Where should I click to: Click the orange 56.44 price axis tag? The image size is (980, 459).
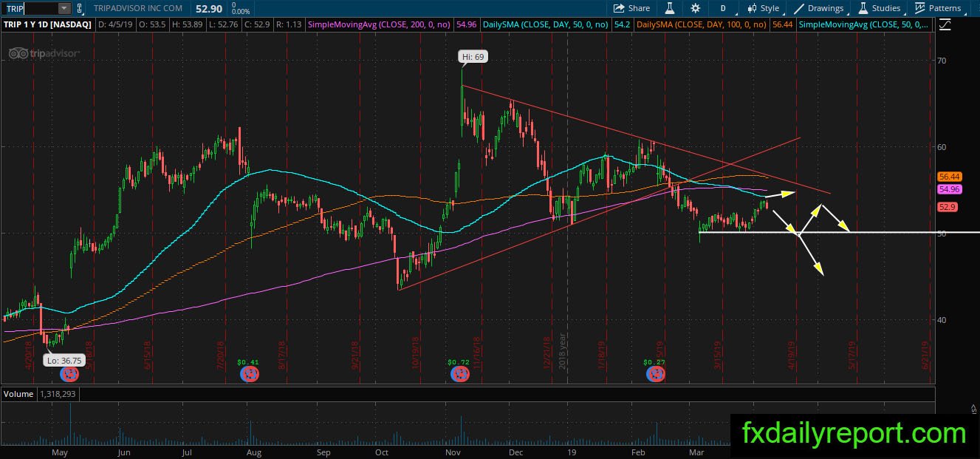[948, 177]
